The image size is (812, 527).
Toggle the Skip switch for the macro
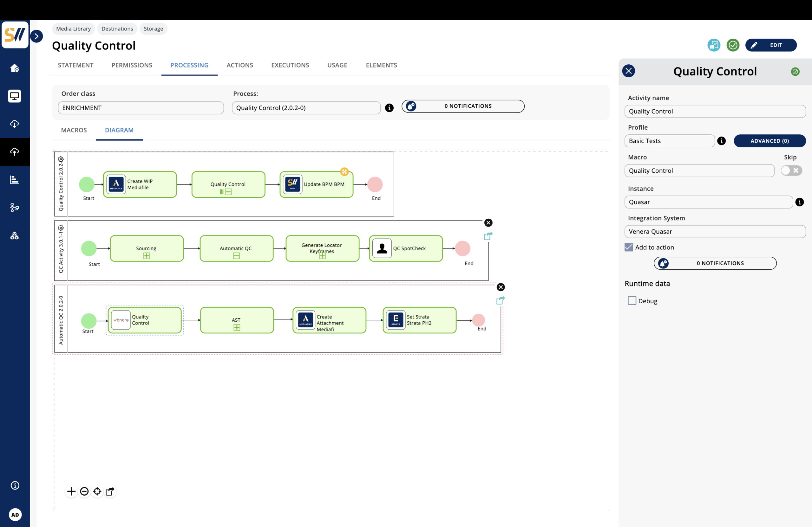click(x=790, y=170)
